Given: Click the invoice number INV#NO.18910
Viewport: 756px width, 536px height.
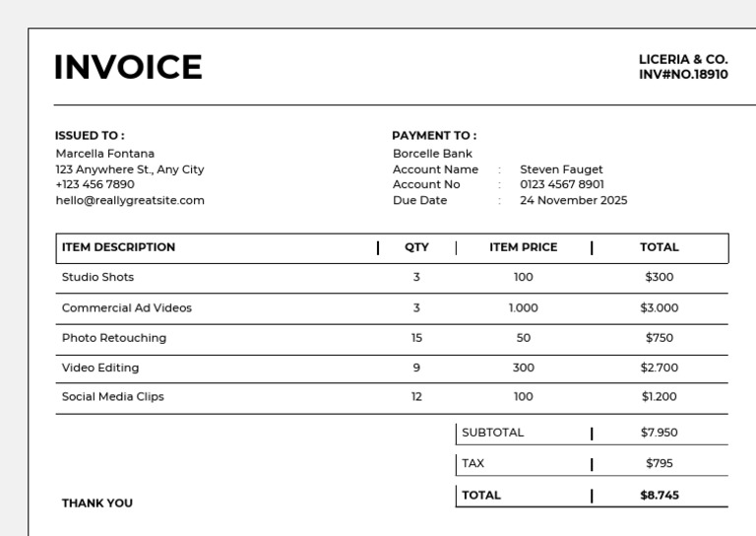Looking at the screenshot, I should coord(683,74).
